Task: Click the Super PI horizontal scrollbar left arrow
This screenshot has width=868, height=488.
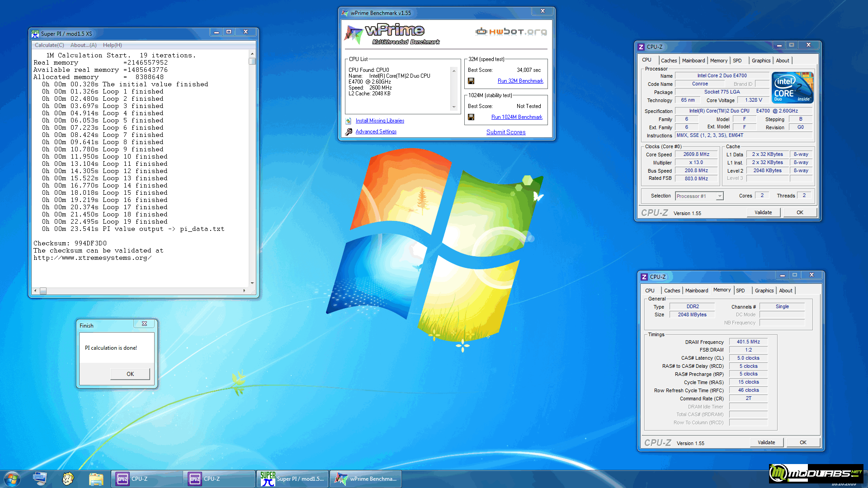Action: 35,291
